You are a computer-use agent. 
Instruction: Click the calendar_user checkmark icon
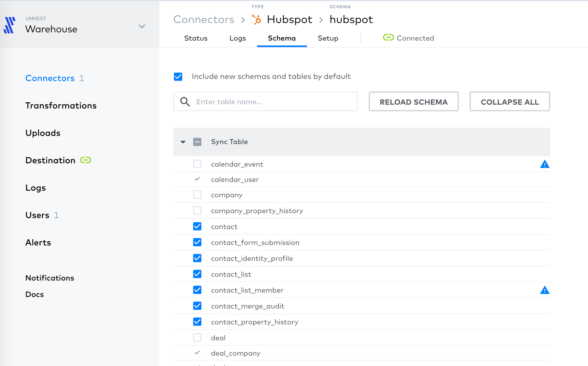click(197, 179)
